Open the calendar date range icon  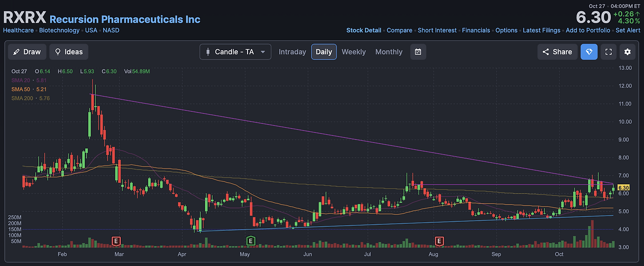418,52
